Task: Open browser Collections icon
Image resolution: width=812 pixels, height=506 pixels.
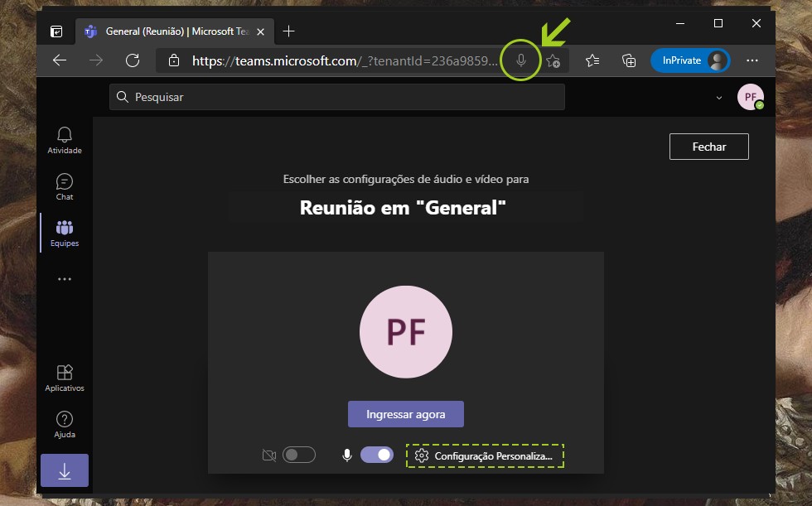Action: [x=629, y=60]
